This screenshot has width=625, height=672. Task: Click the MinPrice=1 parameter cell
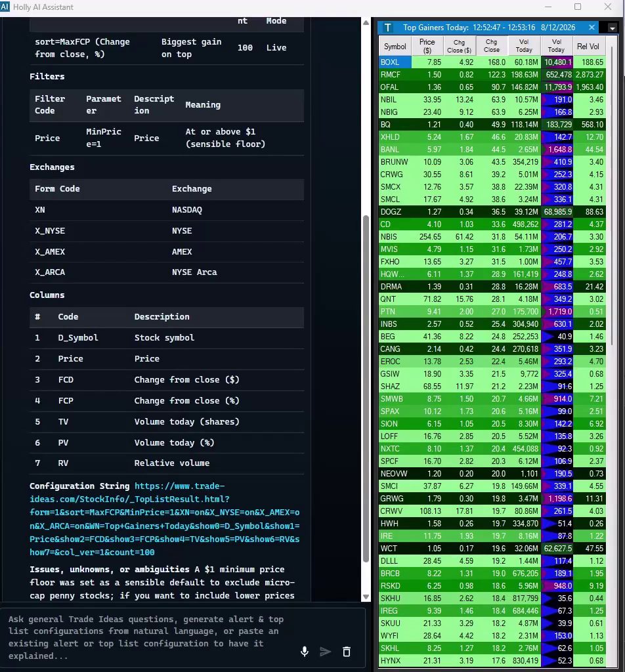104,138
